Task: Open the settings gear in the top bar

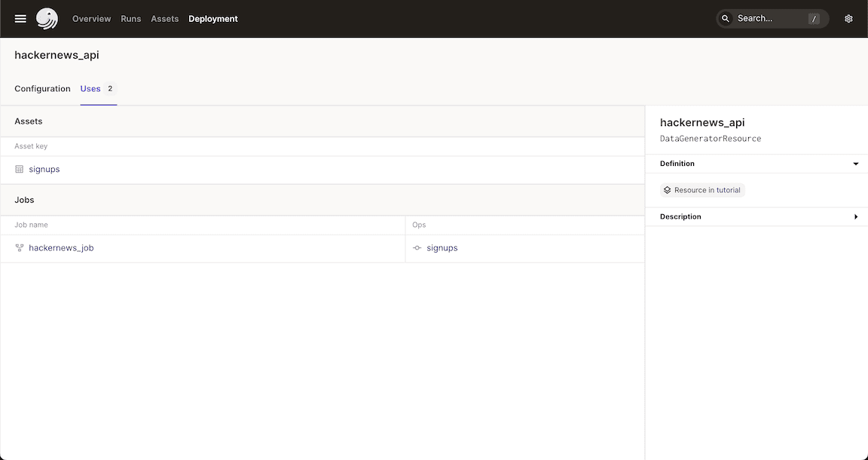Action: coord(848,18)
